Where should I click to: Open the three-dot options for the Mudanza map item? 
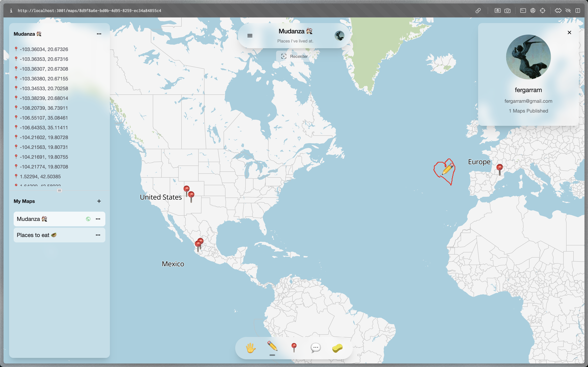point(98,219)
